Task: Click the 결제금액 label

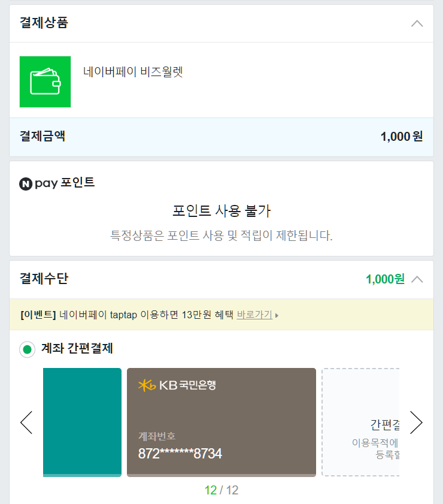Action: point(43,136)
